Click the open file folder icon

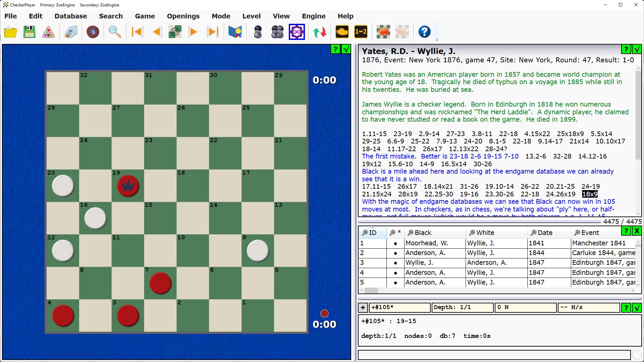coord(11,32)
